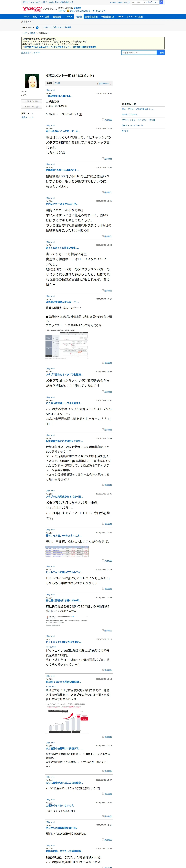Expand the 最近見たスレッド dropdown
The height and width of the screenshot is (868, 186).
30,53
